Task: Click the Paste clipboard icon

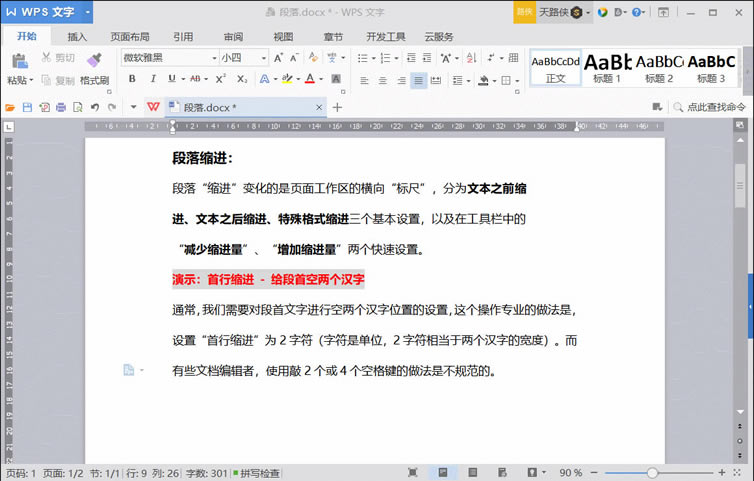Action: pyautogui.click(x=19, y=61)
